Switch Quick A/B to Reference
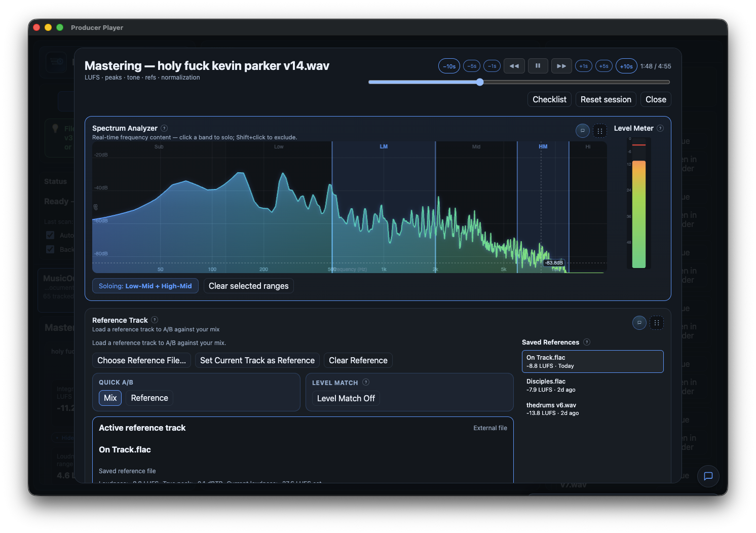Viewport: 756px width, 533px height. (149, 398)
